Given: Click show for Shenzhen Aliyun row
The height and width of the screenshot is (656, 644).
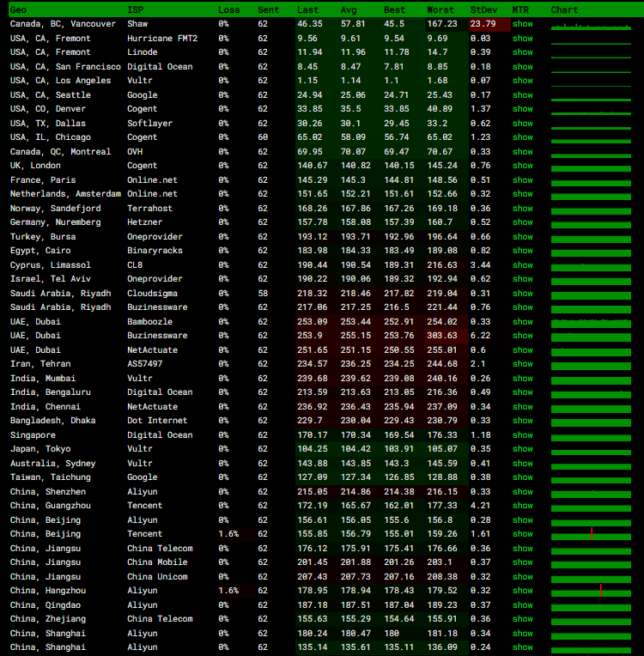Looking at the screenshot, I should pos(523,492).
